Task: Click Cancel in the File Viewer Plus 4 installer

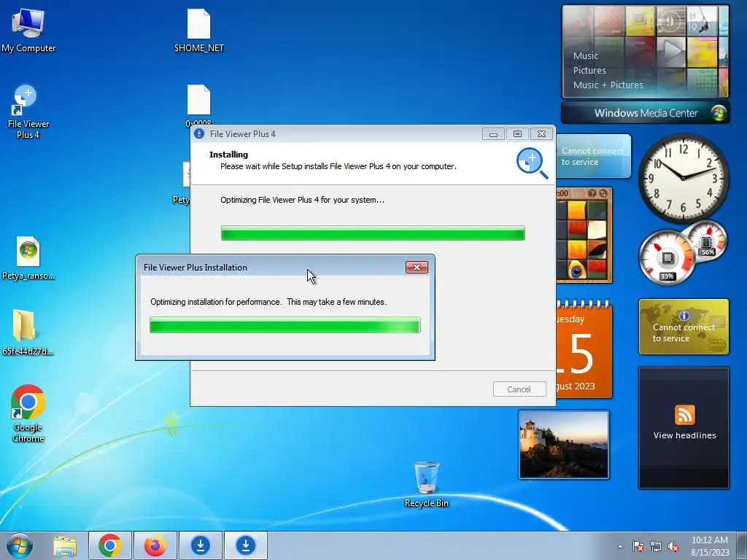Action: coord(519,389)
